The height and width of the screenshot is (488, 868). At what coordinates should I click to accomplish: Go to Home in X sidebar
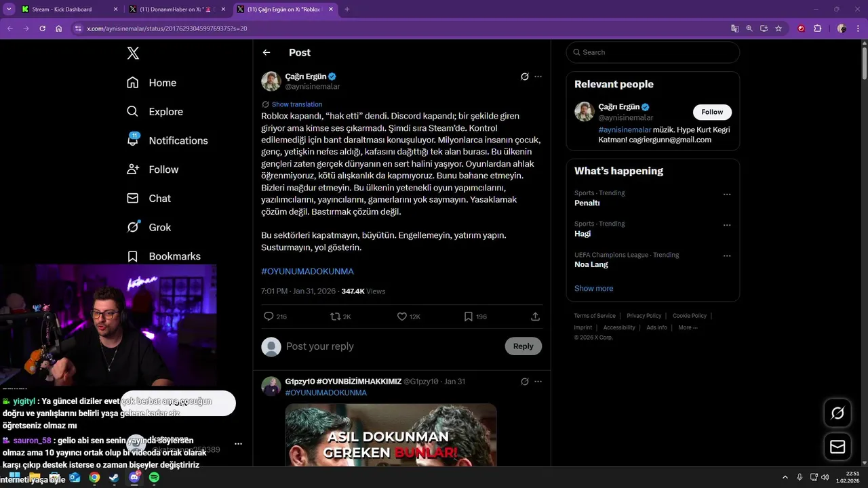[151, 83]
